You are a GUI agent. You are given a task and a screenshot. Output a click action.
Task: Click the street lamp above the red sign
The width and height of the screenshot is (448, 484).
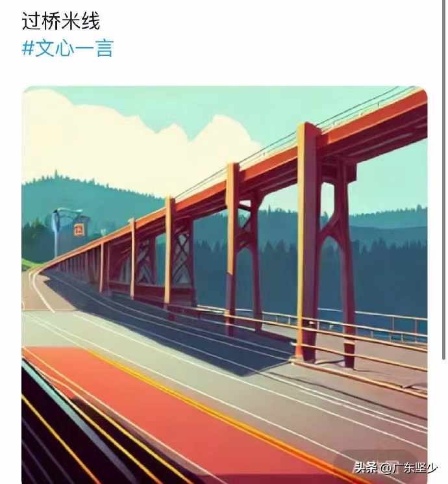point(66,213)
